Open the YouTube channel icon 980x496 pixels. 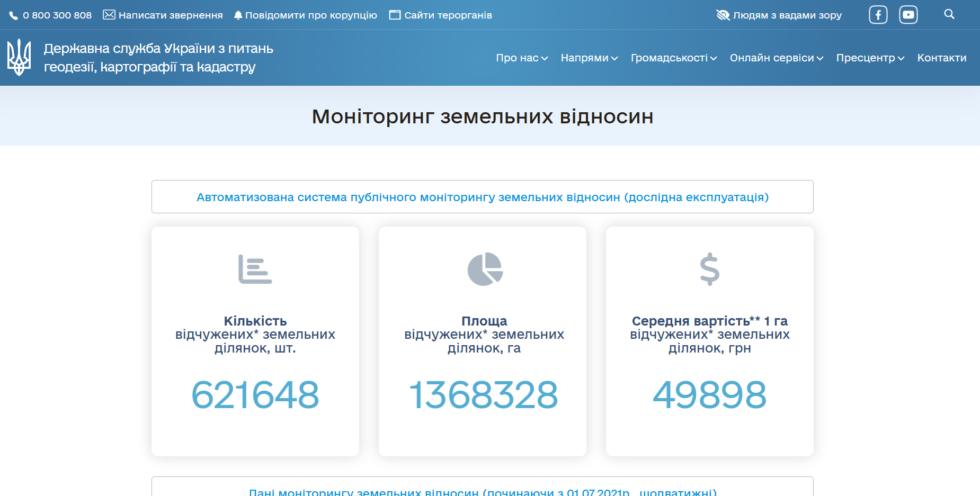coord(909,14)
